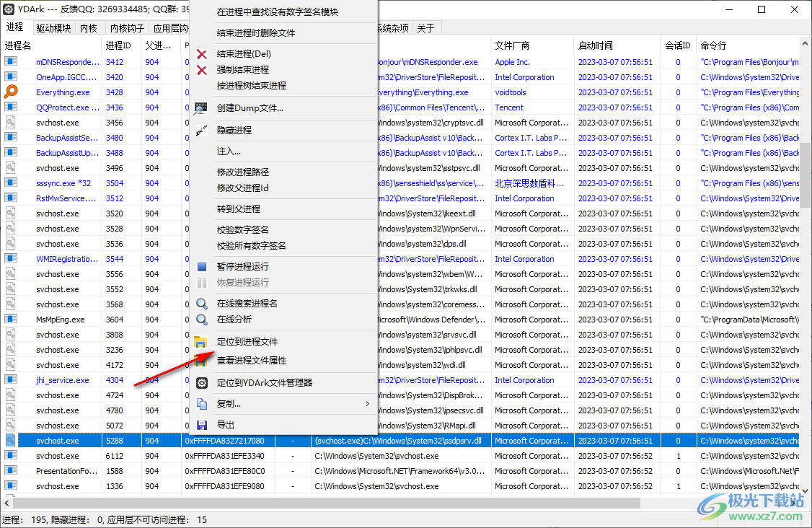Image resolution: width=812 pixels, height=528 pixels.
Task: Click the process icon of jhi_service.exe row
Action: 11,380
